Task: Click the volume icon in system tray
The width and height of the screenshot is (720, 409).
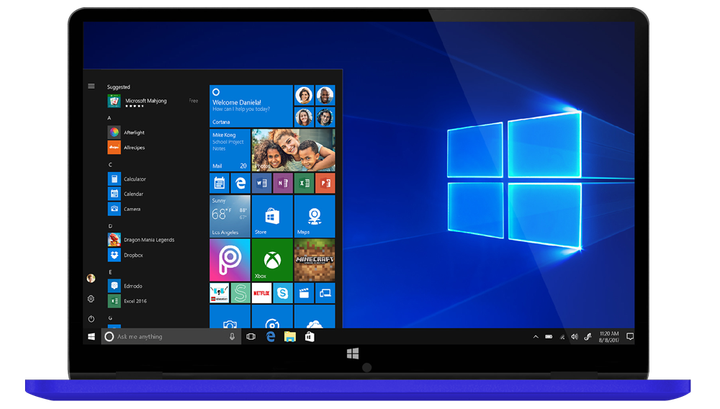Action: point(574,336)
